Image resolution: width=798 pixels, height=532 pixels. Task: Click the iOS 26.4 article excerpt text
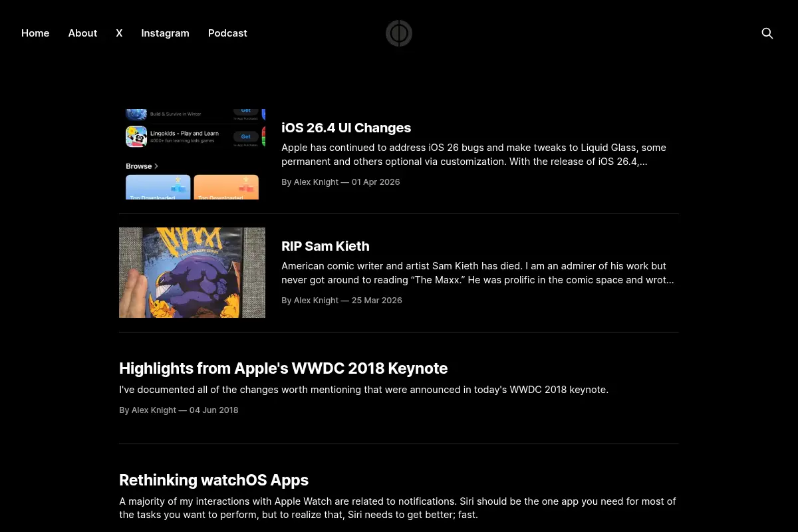(473, 154)
